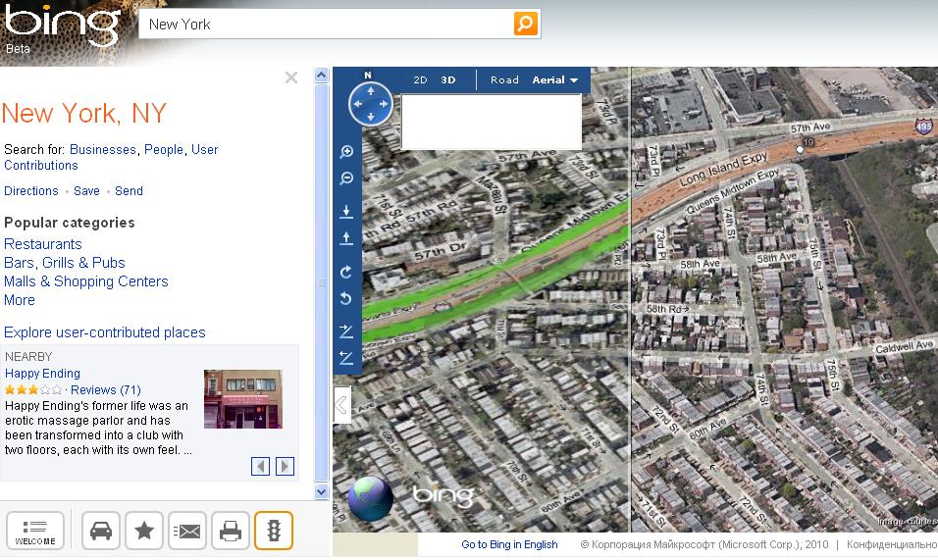Screen dimensions: 938x560
Task: Open Businesses search link
Action: pos(103,149)
